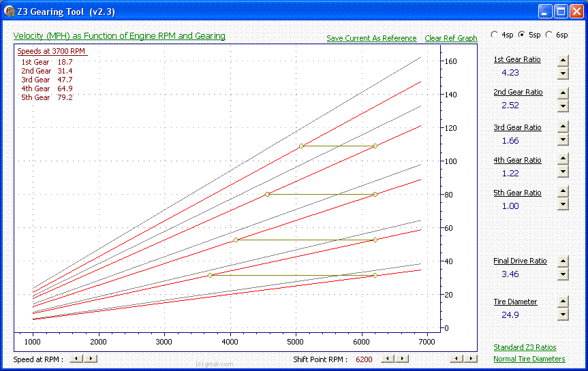The image size is (588, 371).
Task: Raise Speed at RPM using right arrow
Action: coord(92,359)
